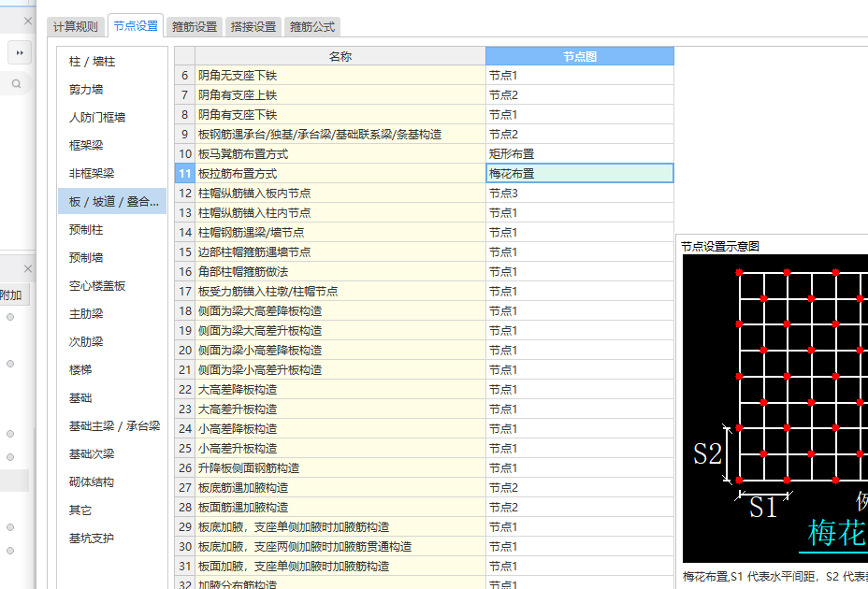
Task: Select 人防门框墙 category
Action: click(112, 118)
